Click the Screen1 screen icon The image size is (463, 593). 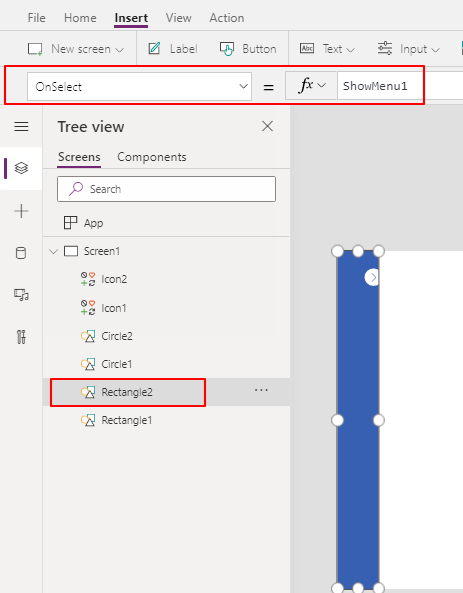point(71,251)
